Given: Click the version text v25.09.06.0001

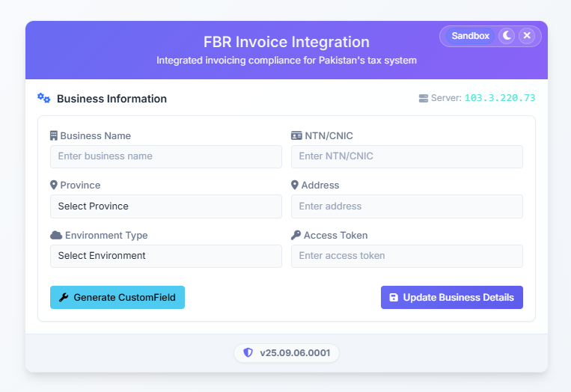Looking at the screenshot, I should click(295, 352).
